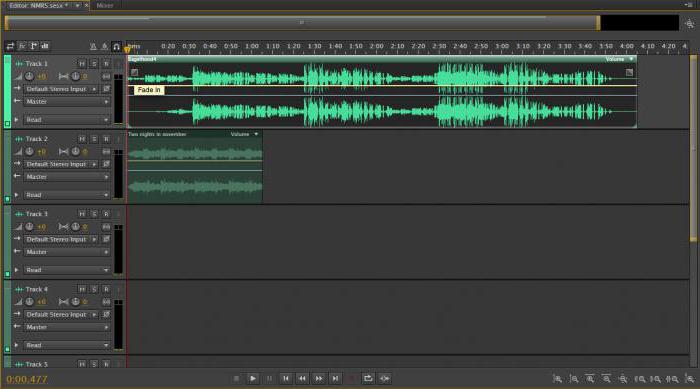Toggle the snapping magnet icon
The image size is (700, 389).
pyautogui.click(x=116, y=46)
